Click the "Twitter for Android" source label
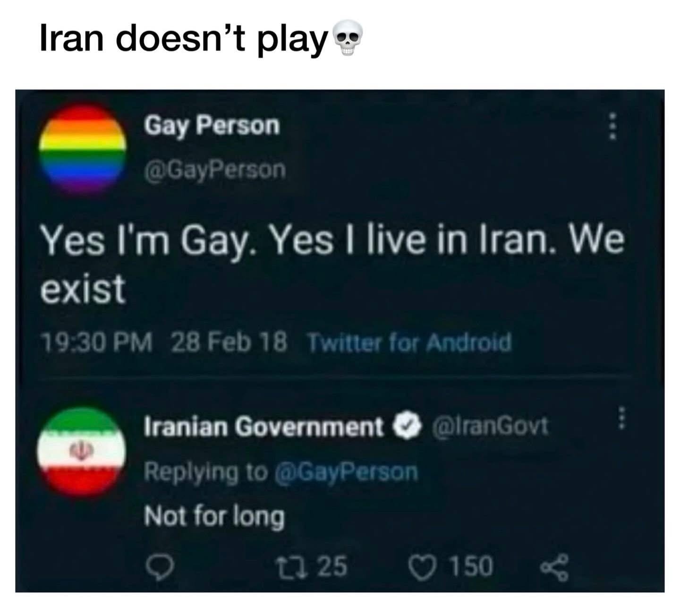Image resolution: width=680 pixels, height=616 pixels. click(x=409, y=342)
